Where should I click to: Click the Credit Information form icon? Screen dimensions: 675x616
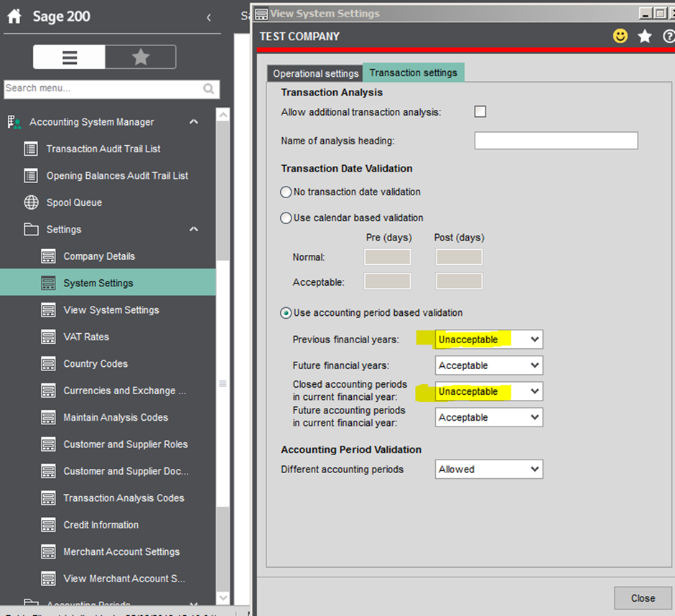pos(48,525)
